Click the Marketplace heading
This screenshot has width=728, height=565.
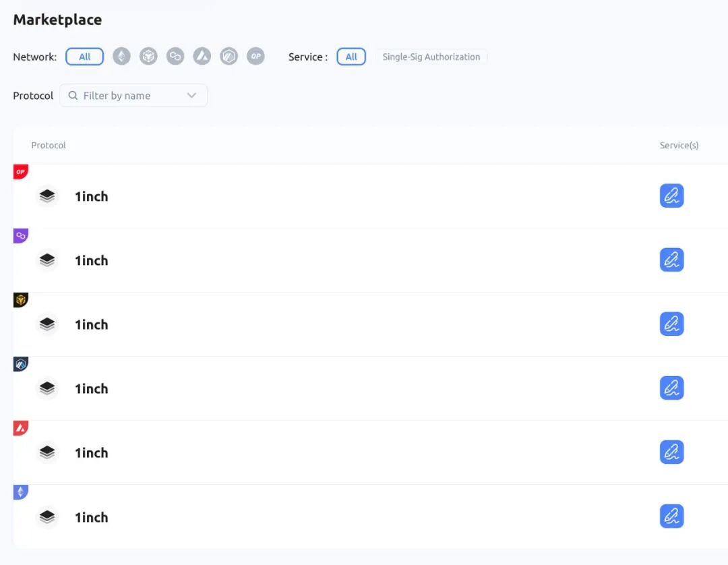(57, 20)
